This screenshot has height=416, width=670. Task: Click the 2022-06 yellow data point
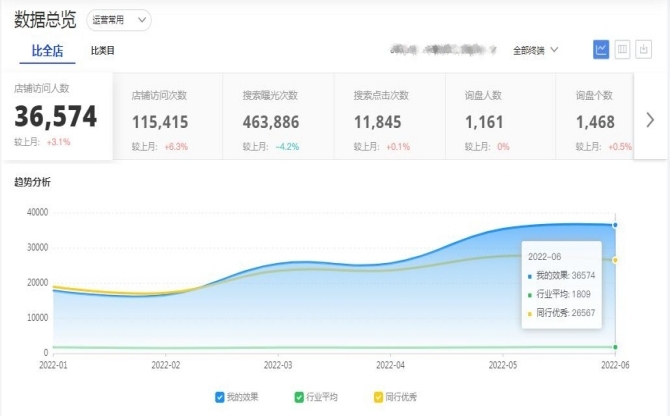coord(615,260)
